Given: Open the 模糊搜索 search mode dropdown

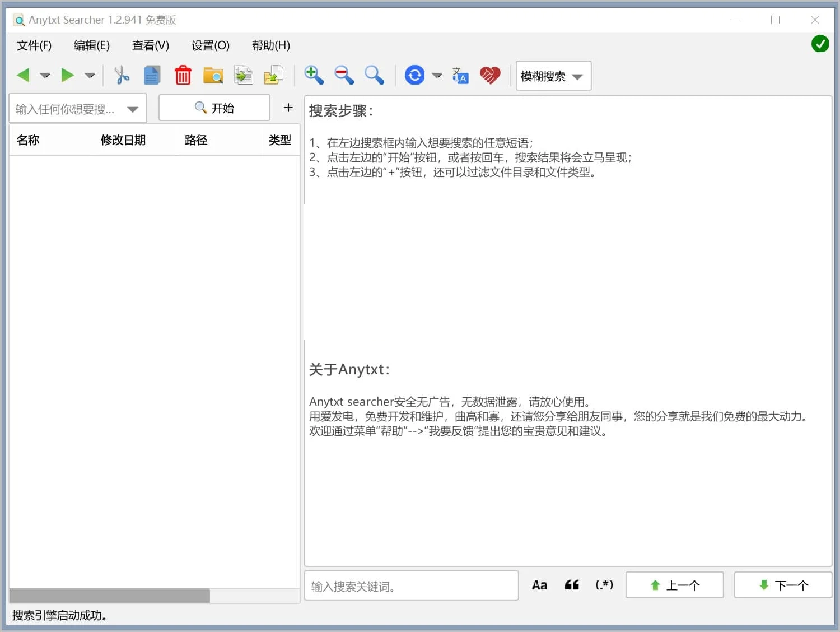Looking at the screenshot, I should coord(553,76).
